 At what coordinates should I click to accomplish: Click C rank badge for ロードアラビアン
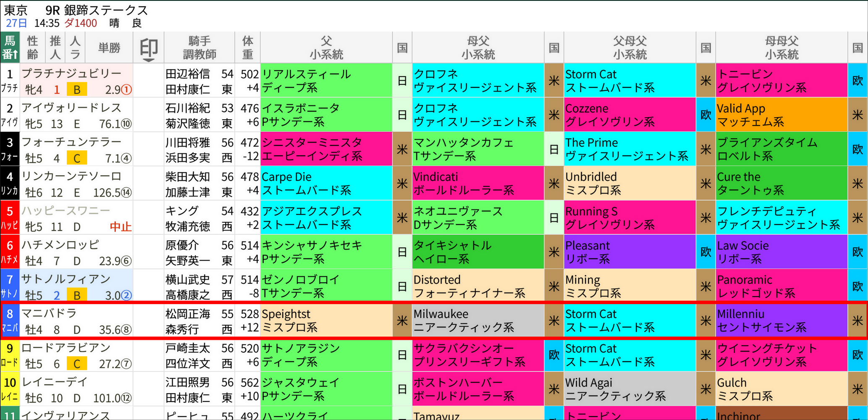[77, 363]
